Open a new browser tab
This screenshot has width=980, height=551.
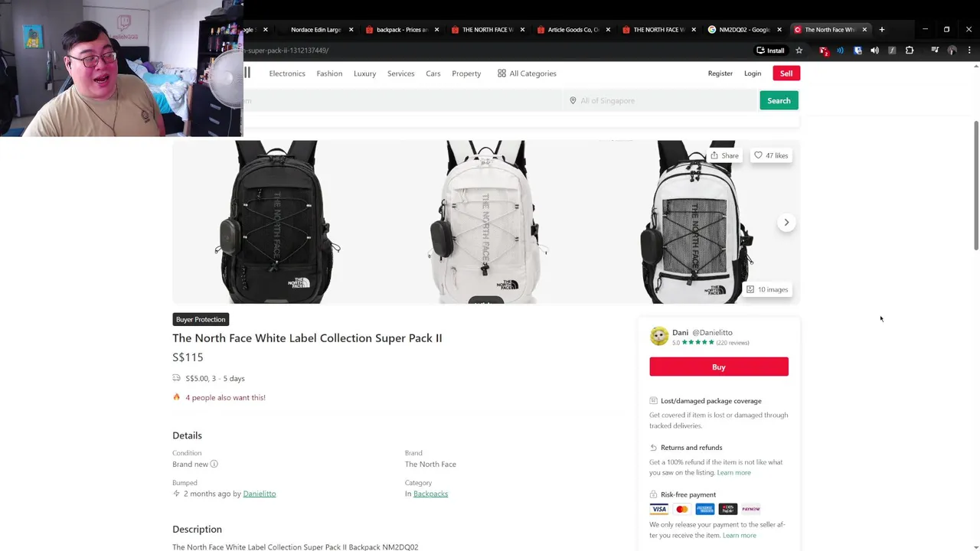(882, 30)
